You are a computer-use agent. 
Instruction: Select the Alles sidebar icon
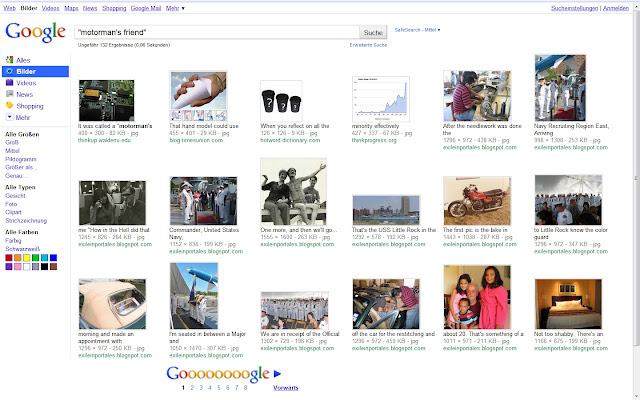tap(9, 60)
